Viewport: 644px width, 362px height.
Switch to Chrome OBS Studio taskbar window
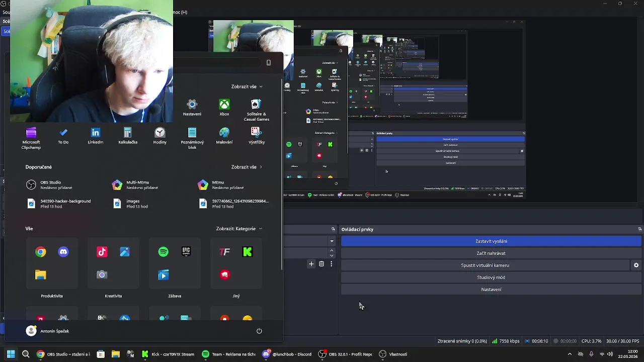(x=63, y=354)
